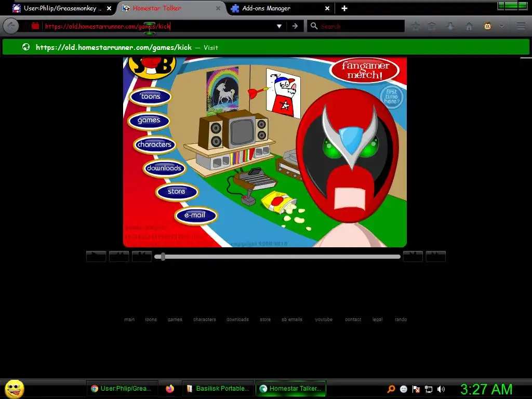The width and height of the screenshot is (532, 399).
Task: Select the autocomplete suggestion games/kick Visit
Action: point(266,47)
